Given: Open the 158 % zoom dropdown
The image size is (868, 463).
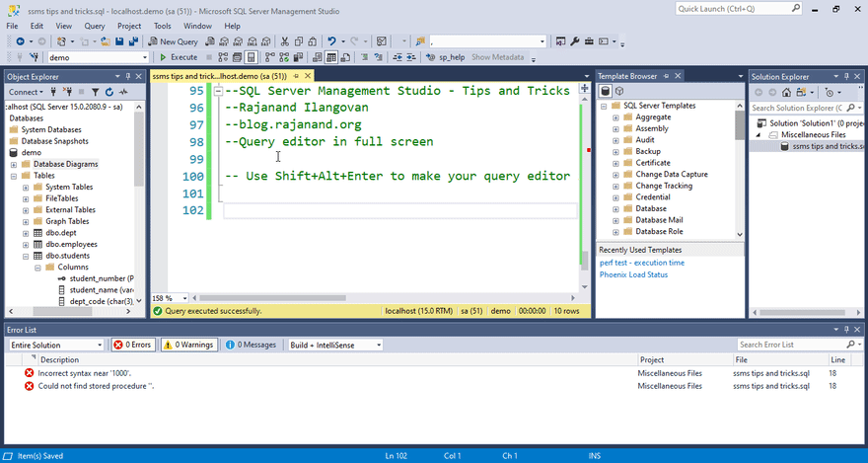Looking at the screenshot, I should 184,298.
